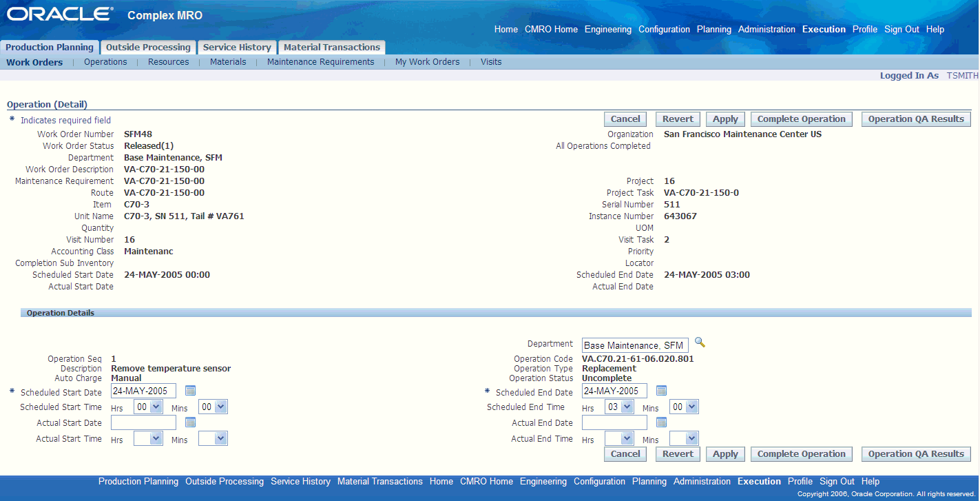Viewport: 980px width, 501px height.
Task: Switch to the Outside Processing tab
Action: [x=148, y=48]
